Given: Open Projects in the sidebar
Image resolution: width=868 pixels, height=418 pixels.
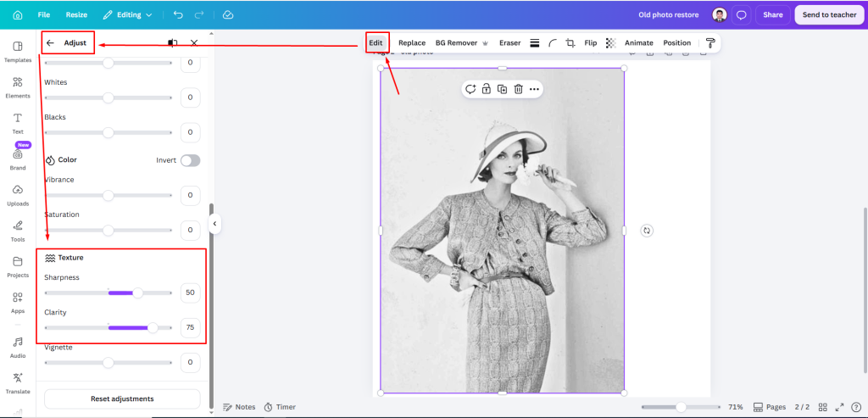Looking at the screenshot, I should click(18, 267).
